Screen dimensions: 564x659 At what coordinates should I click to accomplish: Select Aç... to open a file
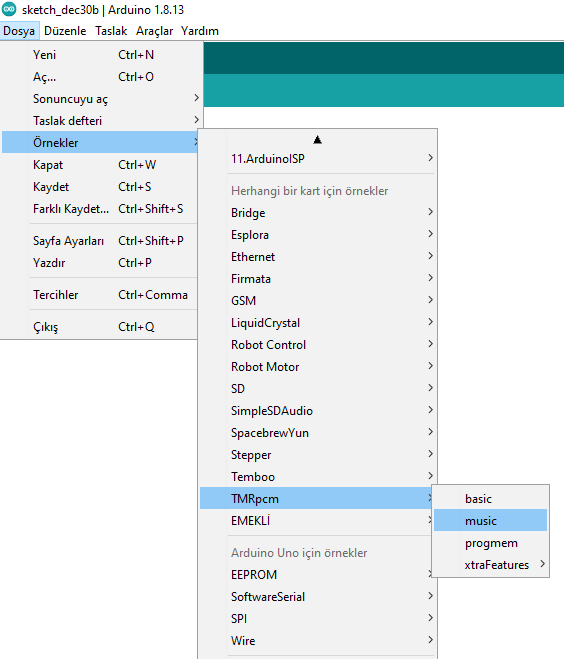(x=100, y=77)
